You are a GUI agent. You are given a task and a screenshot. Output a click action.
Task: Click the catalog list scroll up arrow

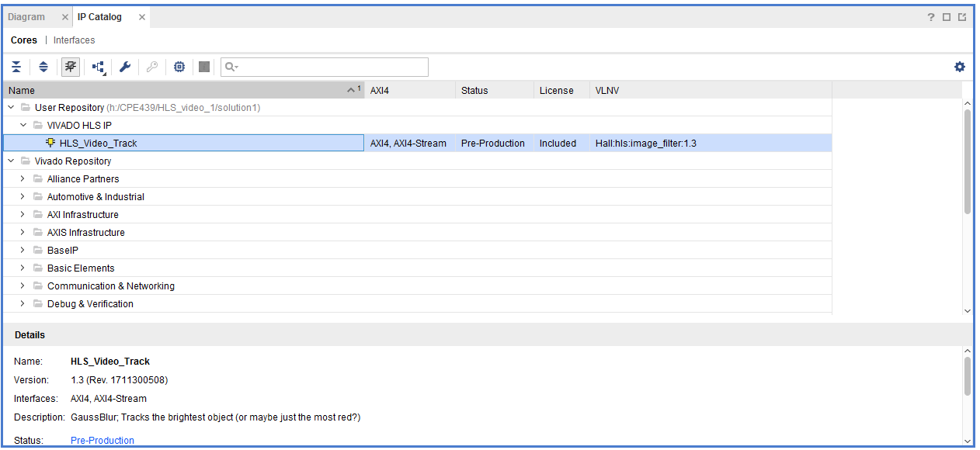point(967,103)
